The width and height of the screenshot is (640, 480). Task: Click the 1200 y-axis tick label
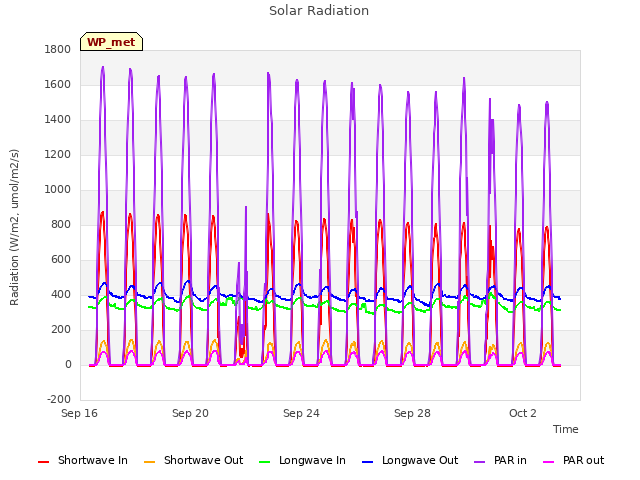point(58,155)
